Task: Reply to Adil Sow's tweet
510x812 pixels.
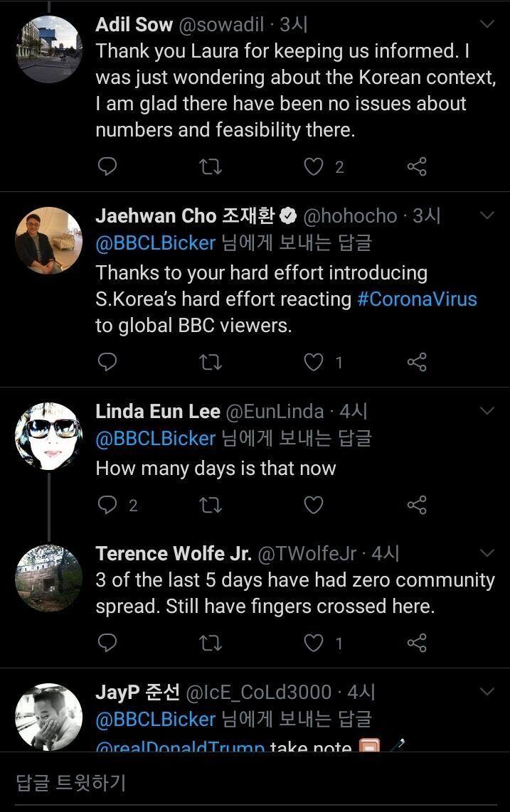Action: (107, 166)
